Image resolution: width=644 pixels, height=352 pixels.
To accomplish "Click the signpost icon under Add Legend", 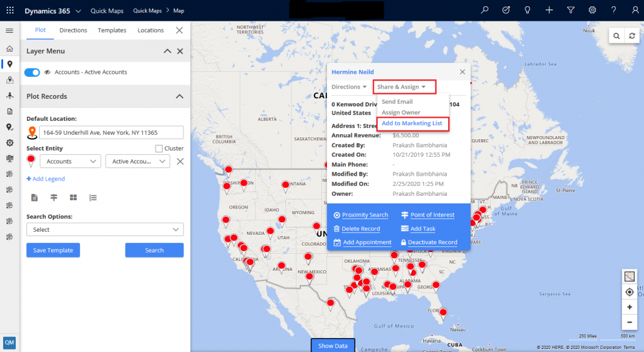I will coord(54,198).
